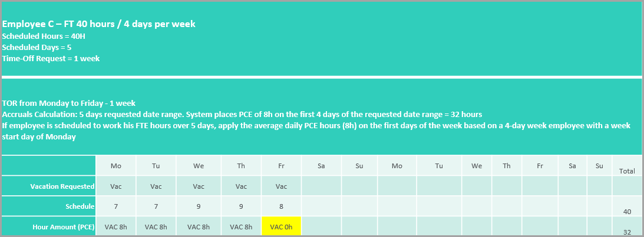The image size is (644, 237).
Task: Select the "Time-Off Request = 1 week" line
Action: pos(51,58)
